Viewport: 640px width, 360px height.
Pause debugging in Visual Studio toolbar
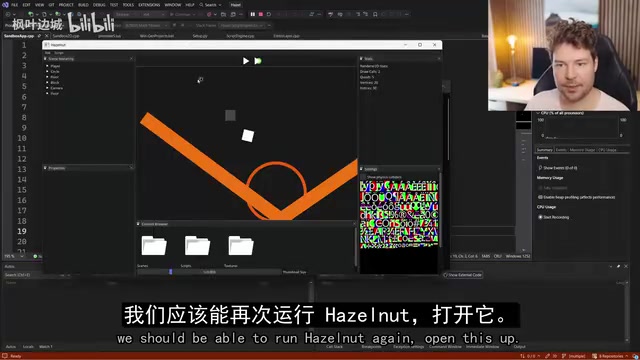[253, 14]
